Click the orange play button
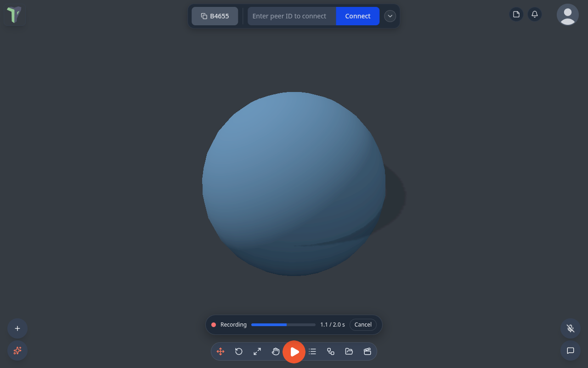Screen dimensions: 588x368 (x=294, y=352)
